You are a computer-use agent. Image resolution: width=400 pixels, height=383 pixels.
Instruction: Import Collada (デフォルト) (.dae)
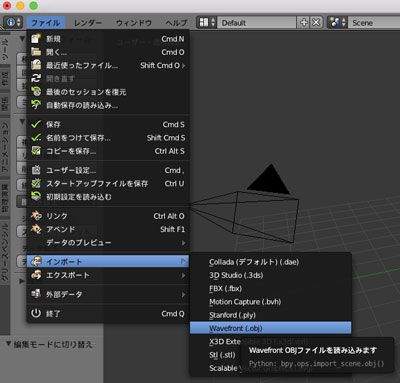point(270,262)
